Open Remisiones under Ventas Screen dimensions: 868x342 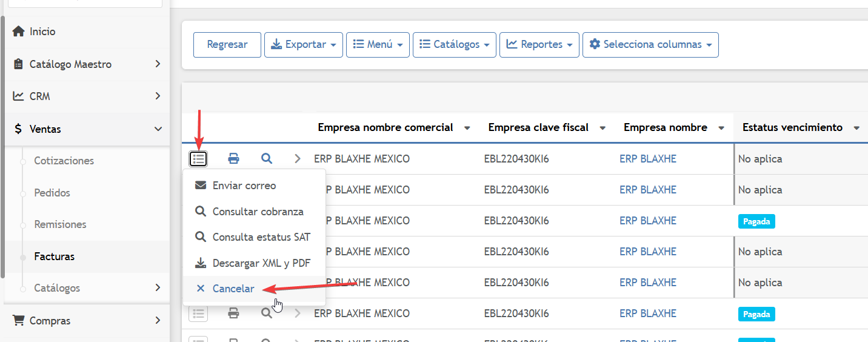tap(60, 224)
